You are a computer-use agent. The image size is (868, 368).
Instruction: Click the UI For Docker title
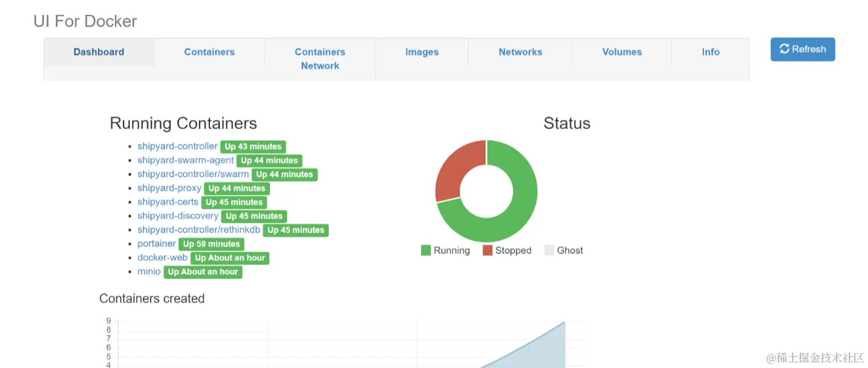click(x=85, y=21)
